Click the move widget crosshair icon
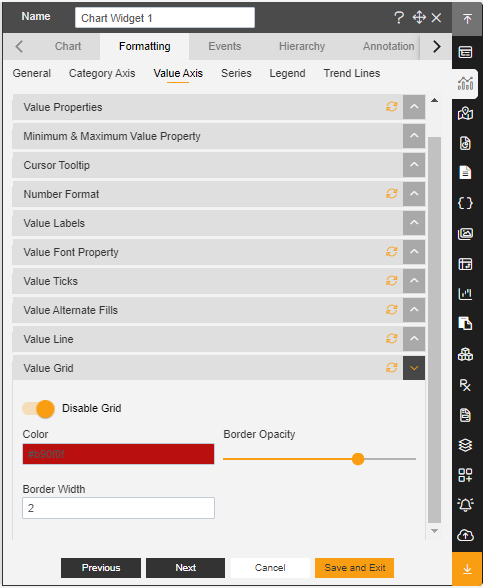483x588 pixels. (x=419, y=18)
